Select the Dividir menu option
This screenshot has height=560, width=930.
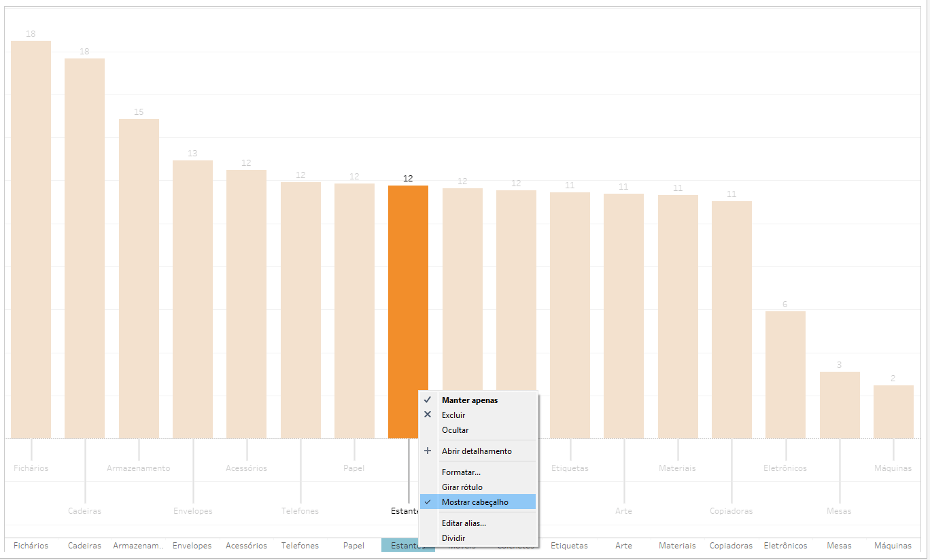pos(453,538)
